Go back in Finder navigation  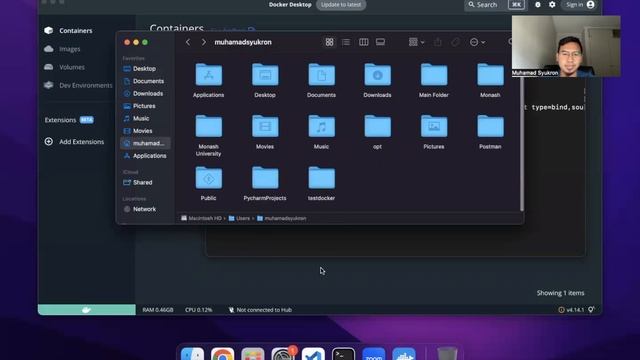point(188,42)
